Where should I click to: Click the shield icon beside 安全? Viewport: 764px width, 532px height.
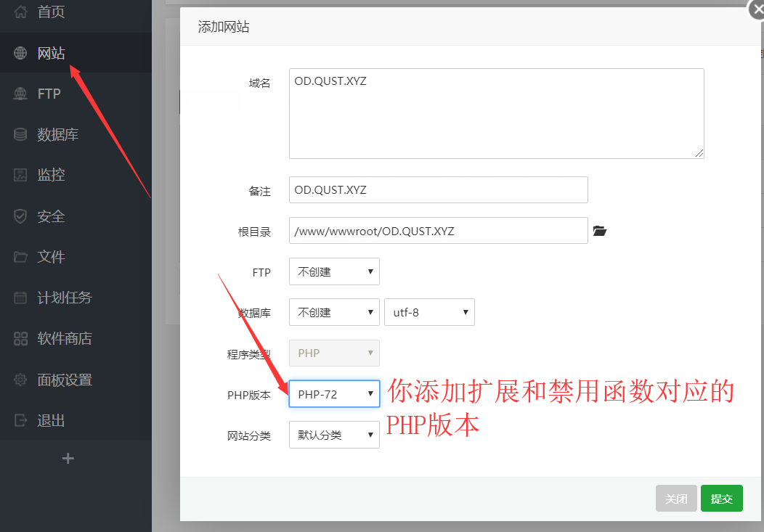pyautogui.click(x=20, y=216)
